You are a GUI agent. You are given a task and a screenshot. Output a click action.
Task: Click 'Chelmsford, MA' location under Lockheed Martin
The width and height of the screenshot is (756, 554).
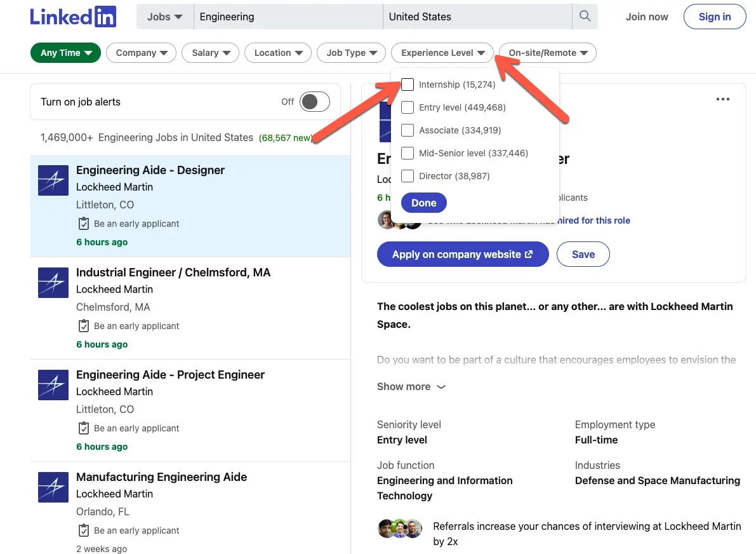point(113,307)
